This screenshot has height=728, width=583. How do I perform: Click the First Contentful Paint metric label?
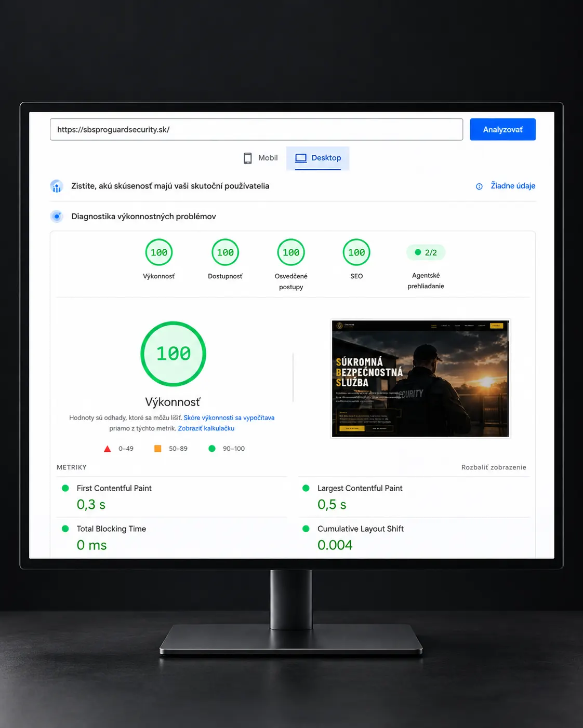(114, 488)
